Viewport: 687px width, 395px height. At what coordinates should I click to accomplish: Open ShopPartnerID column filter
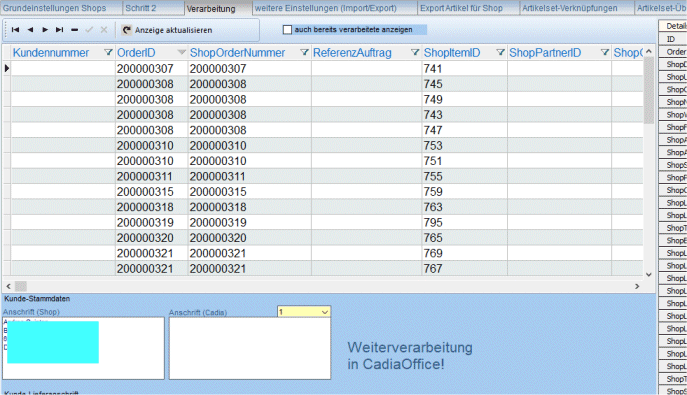point(605,53)
